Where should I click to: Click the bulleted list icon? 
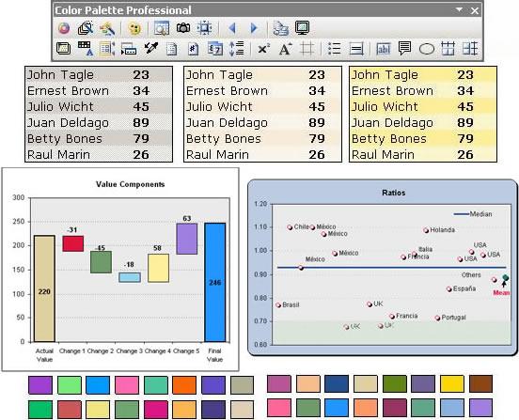335,49
